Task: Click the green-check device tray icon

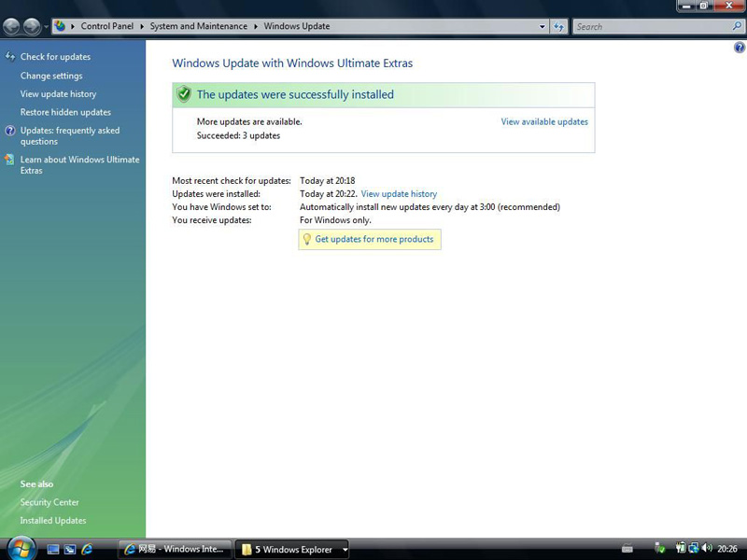Action: point(660,549)
